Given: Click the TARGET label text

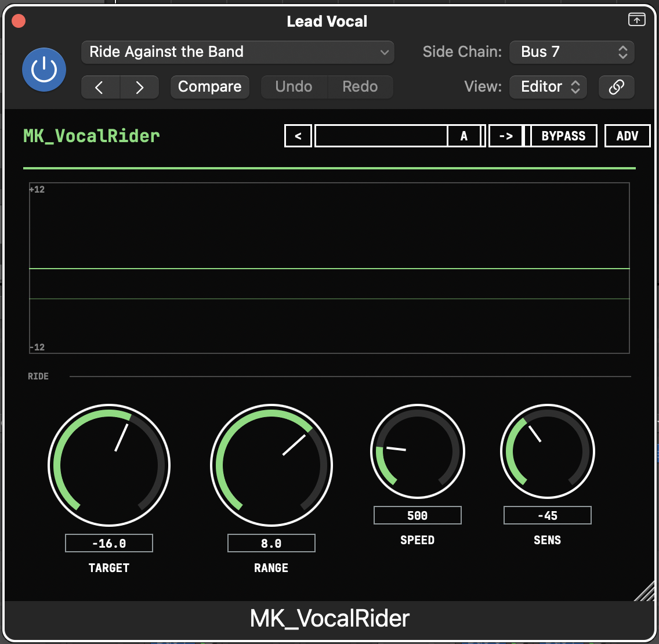Looking at the screenshot, I should [109, 568].
